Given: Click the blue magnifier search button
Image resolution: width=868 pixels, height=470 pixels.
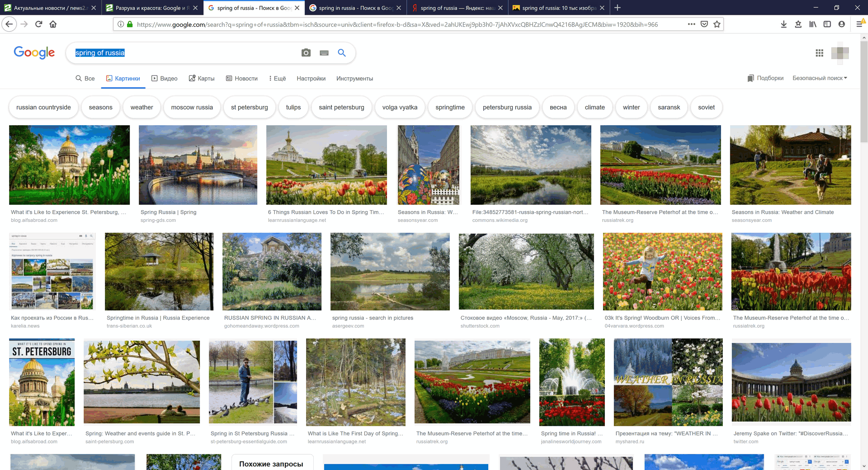Looking at the screenshot, I should 342,53.
